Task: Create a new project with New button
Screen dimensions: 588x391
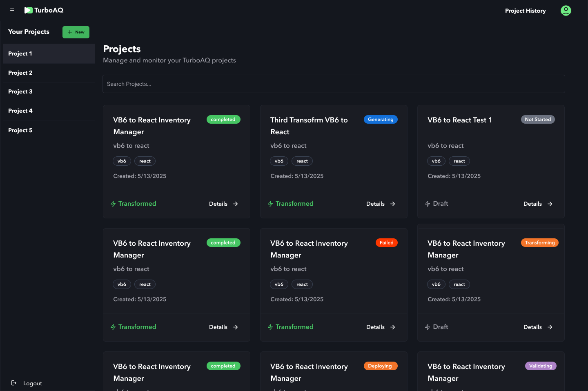Action: (76, 32)
